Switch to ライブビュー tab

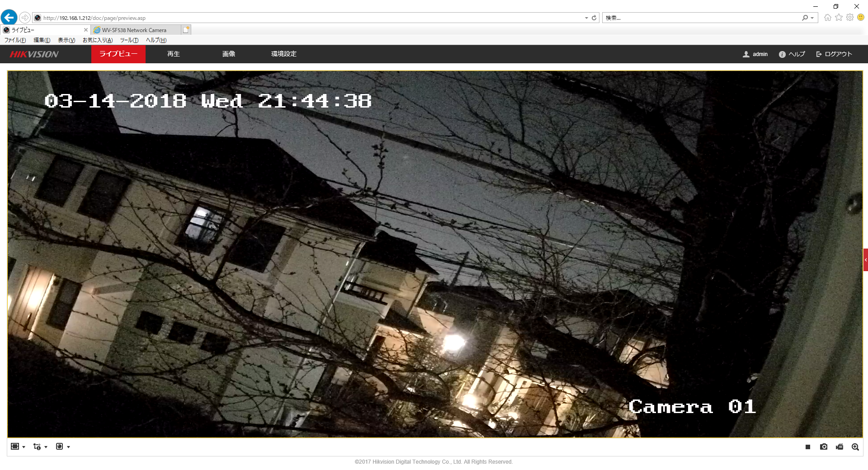pos(118,54)
